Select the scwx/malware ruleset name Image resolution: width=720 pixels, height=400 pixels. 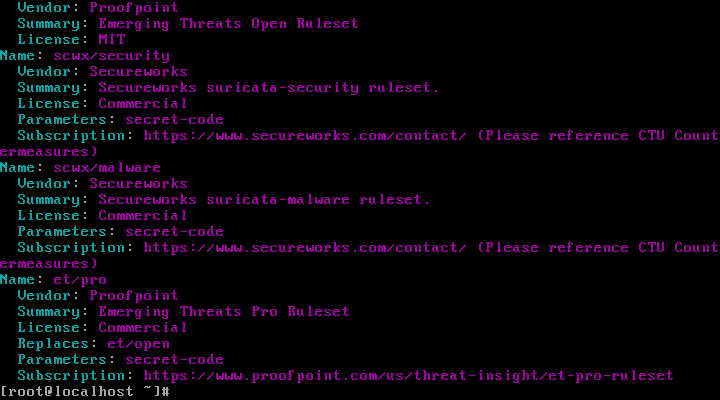(107, 168)
